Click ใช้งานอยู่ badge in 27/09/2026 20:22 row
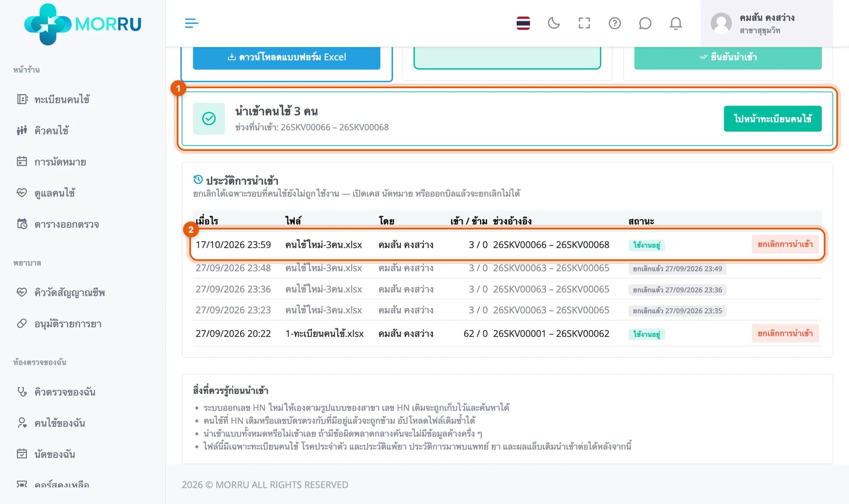 pos(647,334)
